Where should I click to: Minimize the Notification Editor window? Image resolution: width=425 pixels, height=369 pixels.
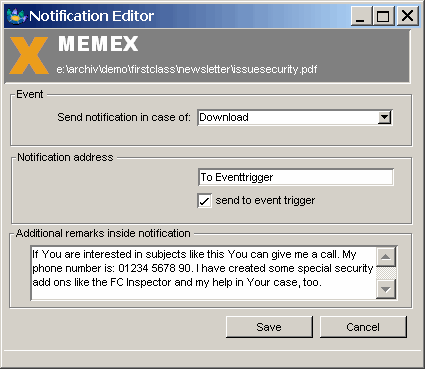[361, 16]
